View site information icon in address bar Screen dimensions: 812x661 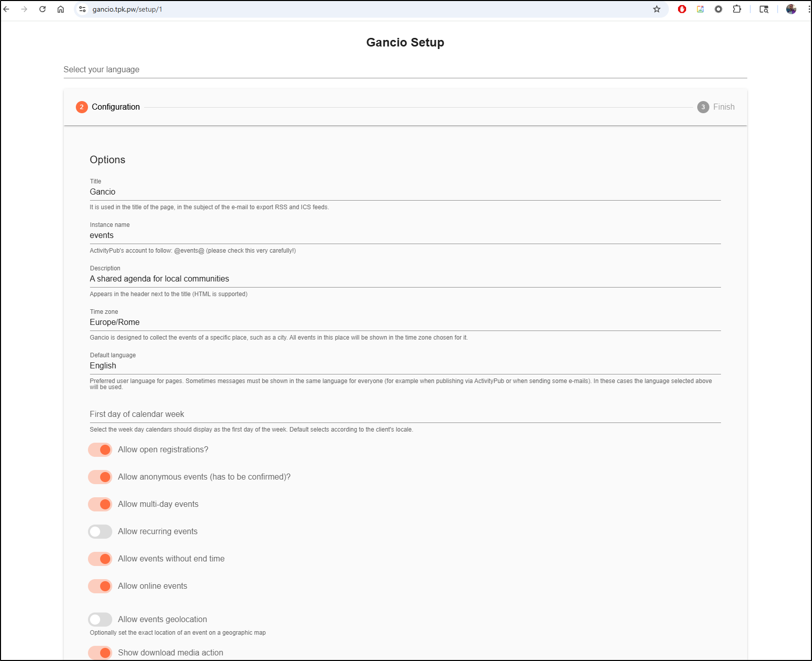coord(82,9)
